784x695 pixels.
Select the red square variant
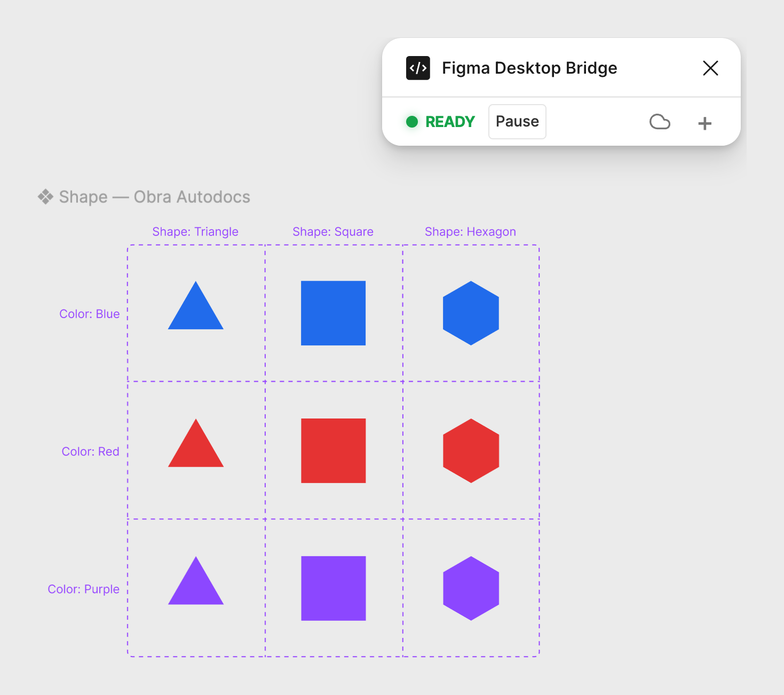pos(333,451)
